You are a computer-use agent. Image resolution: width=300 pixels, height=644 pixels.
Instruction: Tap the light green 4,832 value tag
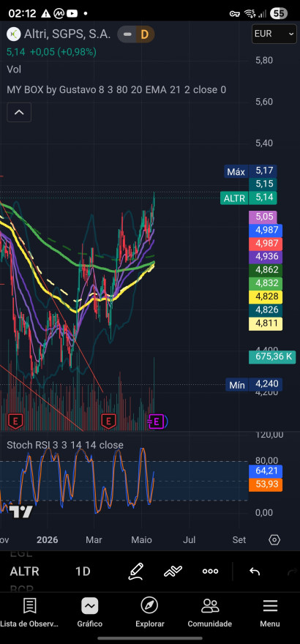[x=266, y=283]
